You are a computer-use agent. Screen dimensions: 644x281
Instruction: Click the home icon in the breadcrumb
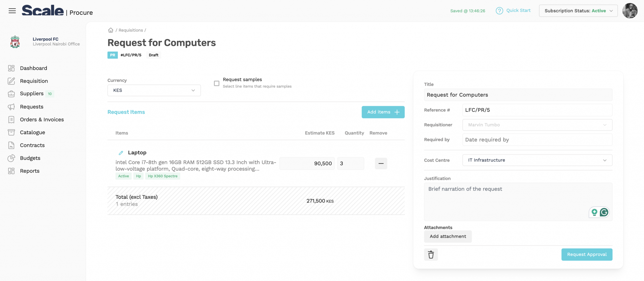point(111,30)
